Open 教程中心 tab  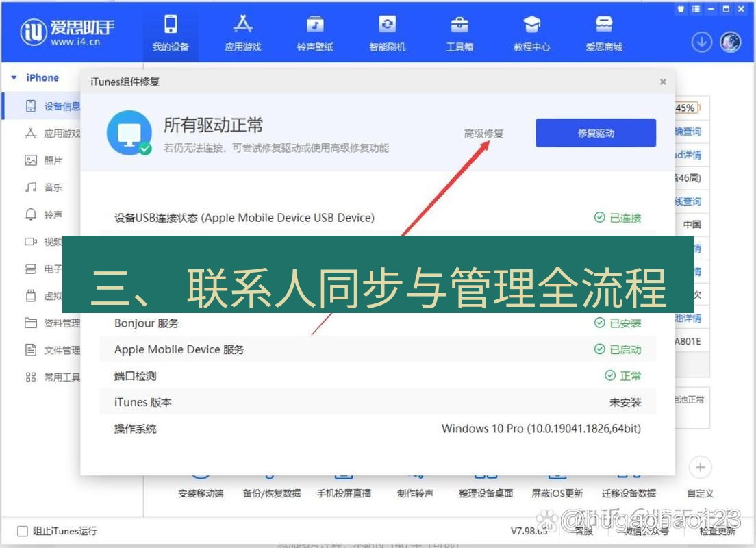click(531, 34)
